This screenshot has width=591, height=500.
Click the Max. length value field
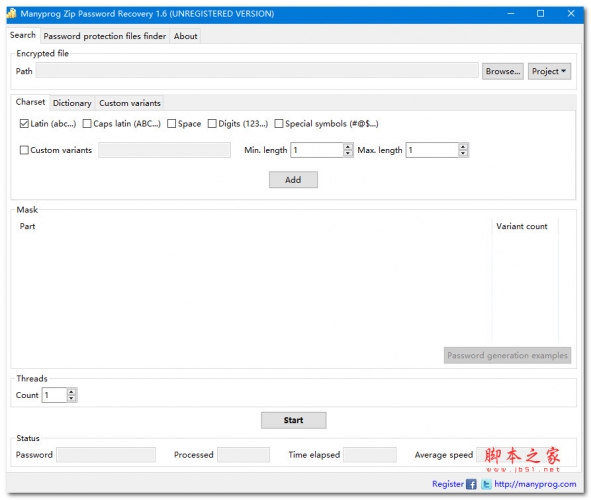click(432, 150)
